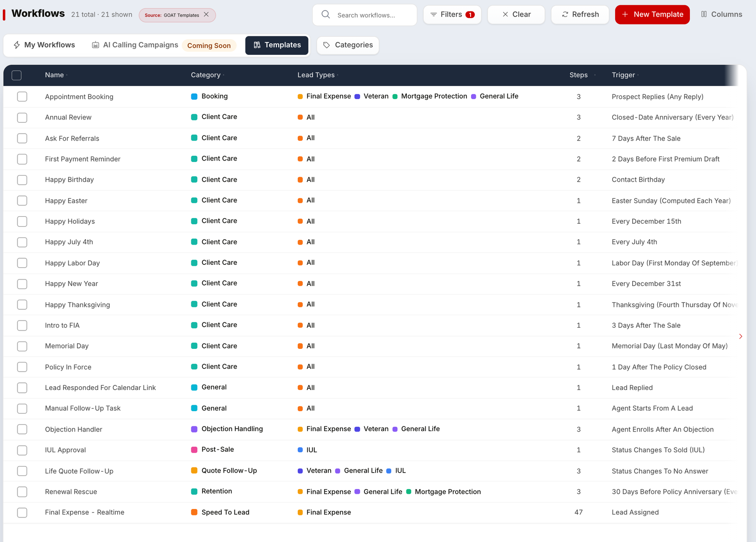Open the Categories tab
This screenshot has height=542, width=756.
[348, 45]
